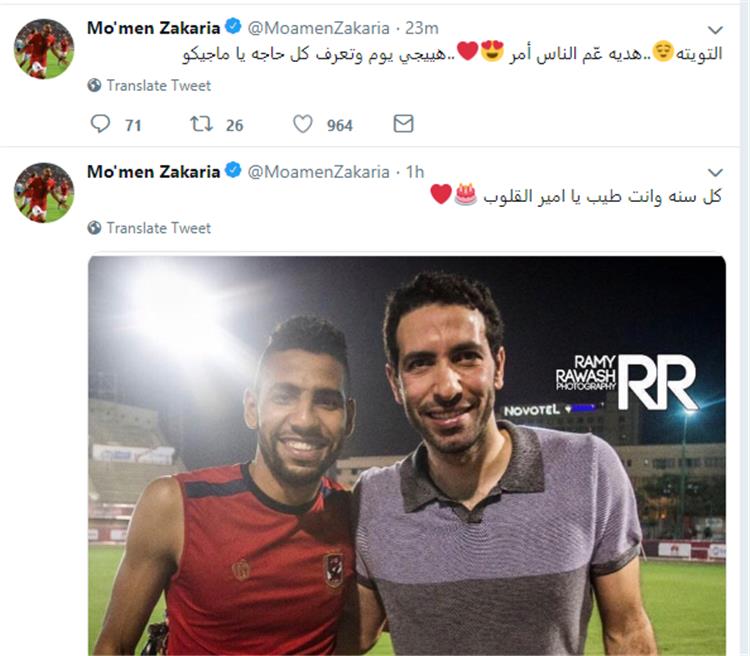Image resolution: width=750 pixels, height=656 pixels.
Task: Translate the birthday tweet
Action: tap(158, 228)
